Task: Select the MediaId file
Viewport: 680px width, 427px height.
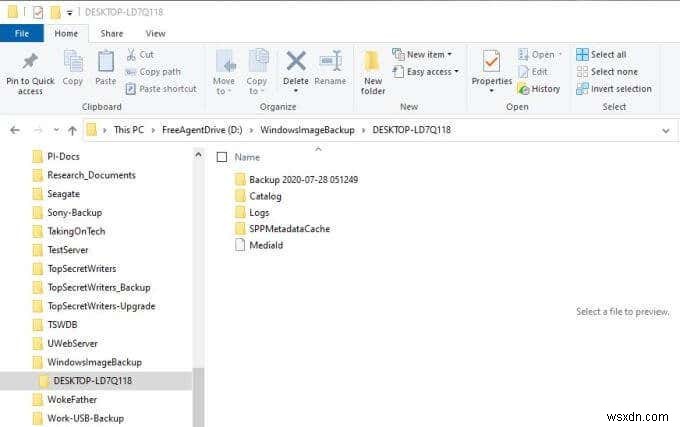Action: click(x=259, y=245)
